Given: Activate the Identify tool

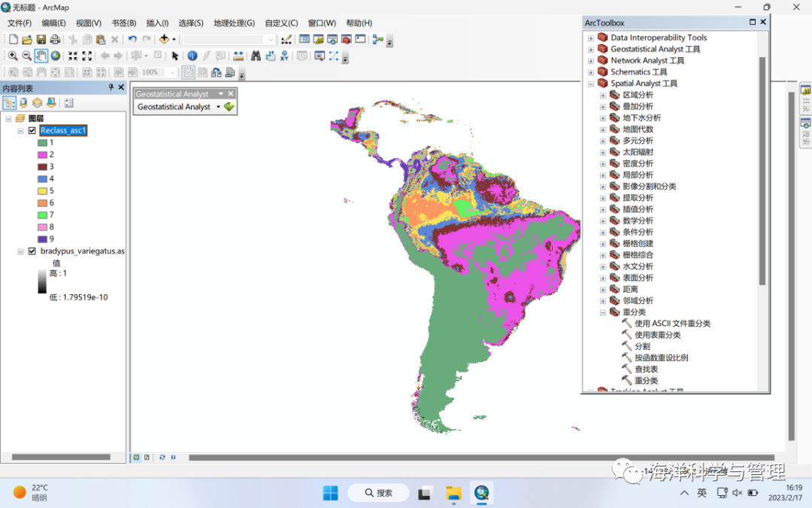Looking at the screenshot, I should pyautogui.click(x=192, y=56).
